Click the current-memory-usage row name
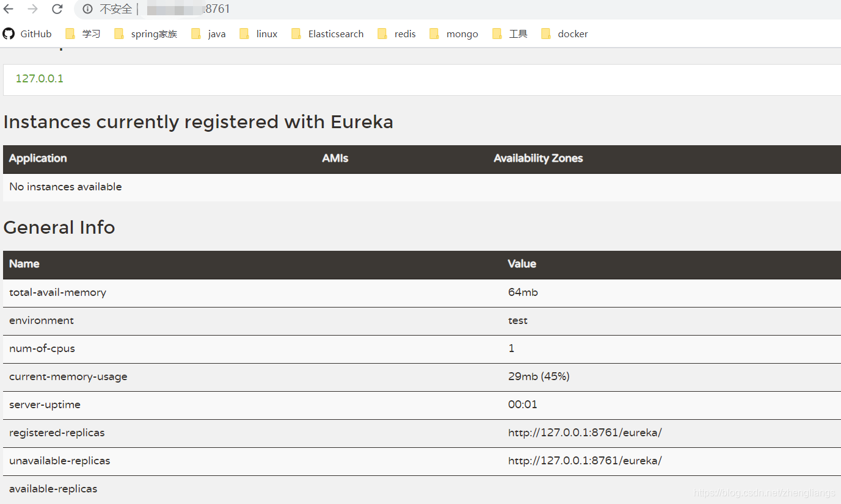Viewport: 841px width, 504px height. 68,377
